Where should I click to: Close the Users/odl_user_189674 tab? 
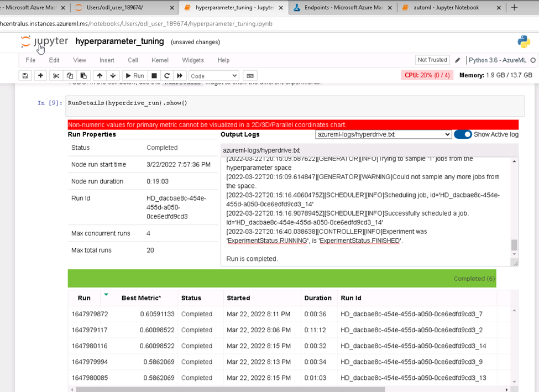point(172,8)
